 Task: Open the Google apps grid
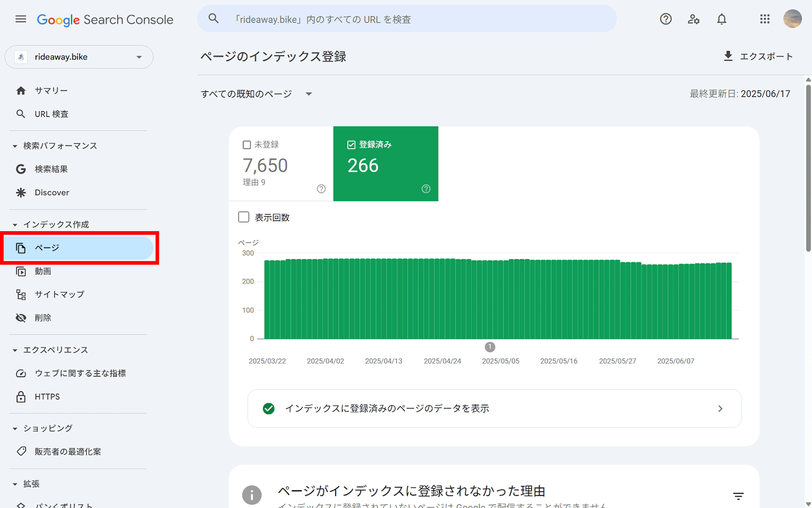coord(764,19)
